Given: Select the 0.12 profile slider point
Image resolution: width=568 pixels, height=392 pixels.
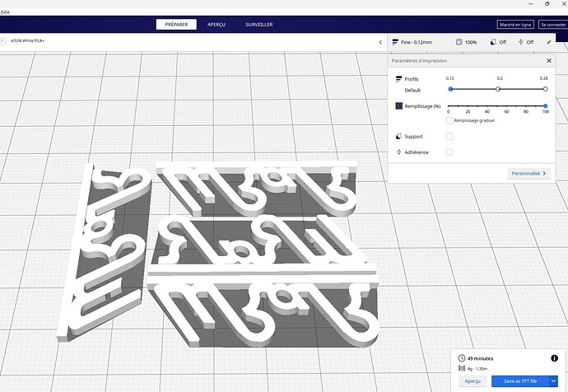Looking at the screenshot, I should 450,89.
